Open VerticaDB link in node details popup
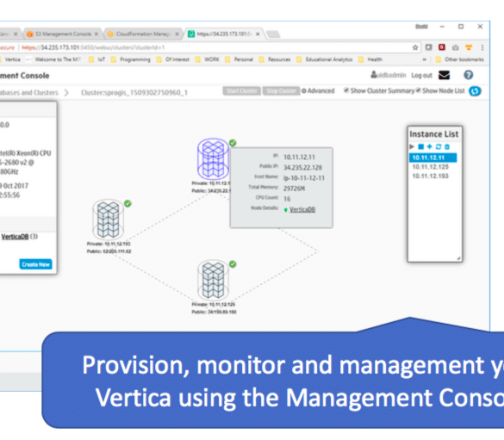The height and width of the screenshot is (440, 504). tap(302, 210)
